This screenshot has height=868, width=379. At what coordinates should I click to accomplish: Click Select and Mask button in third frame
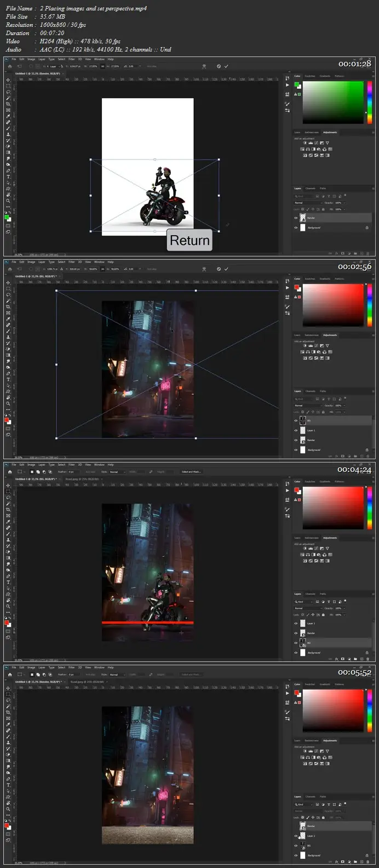tap(191, 472)
